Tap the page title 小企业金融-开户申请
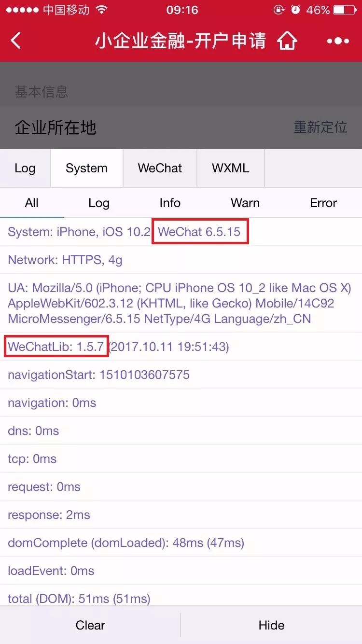The image size is (362, 644). click(x=181, y=41)
